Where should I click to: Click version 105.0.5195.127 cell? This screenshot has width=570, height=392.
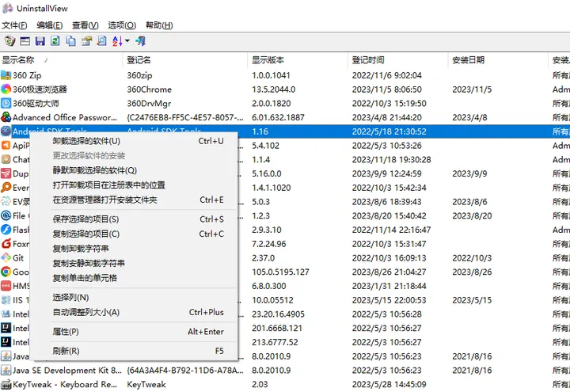(280, 272)
